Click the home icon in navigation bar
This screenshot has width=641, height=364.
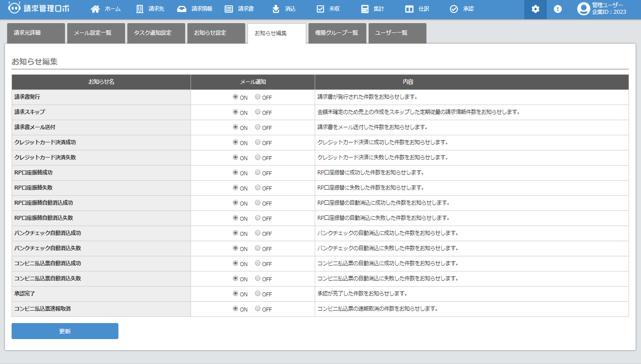[x=95, y=9]
